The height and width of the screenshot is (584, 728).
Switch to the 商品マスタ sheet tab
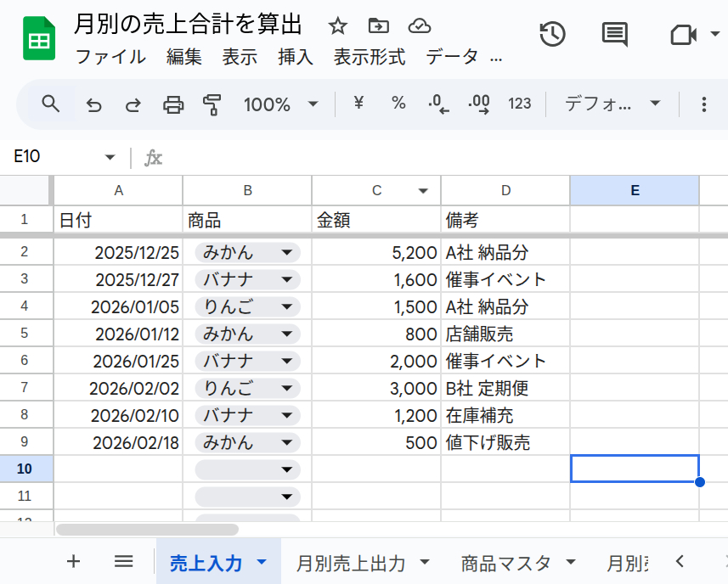505,561
